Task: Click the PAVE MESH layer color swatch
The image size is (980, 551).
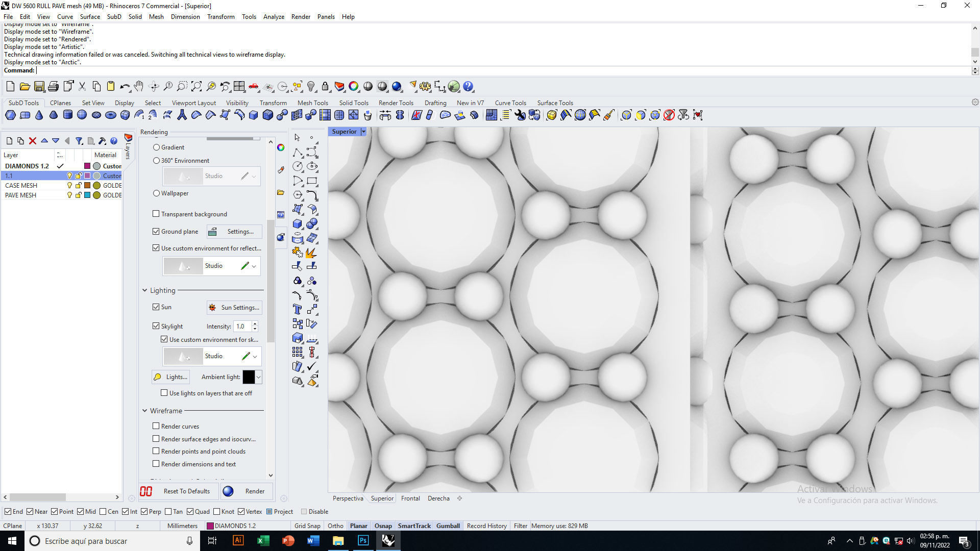Action: coord(87,195)
